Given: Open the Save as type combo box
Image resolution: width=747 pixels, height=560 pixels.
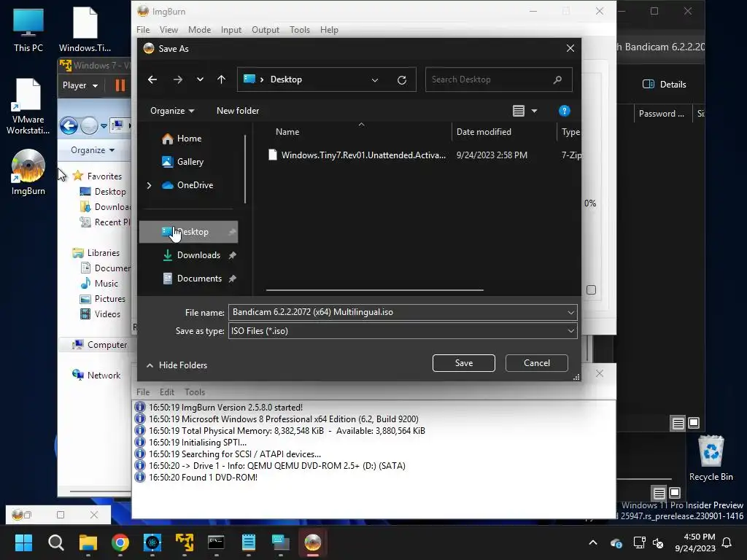Looking at the screenshot, I should [x=403, y=331].
